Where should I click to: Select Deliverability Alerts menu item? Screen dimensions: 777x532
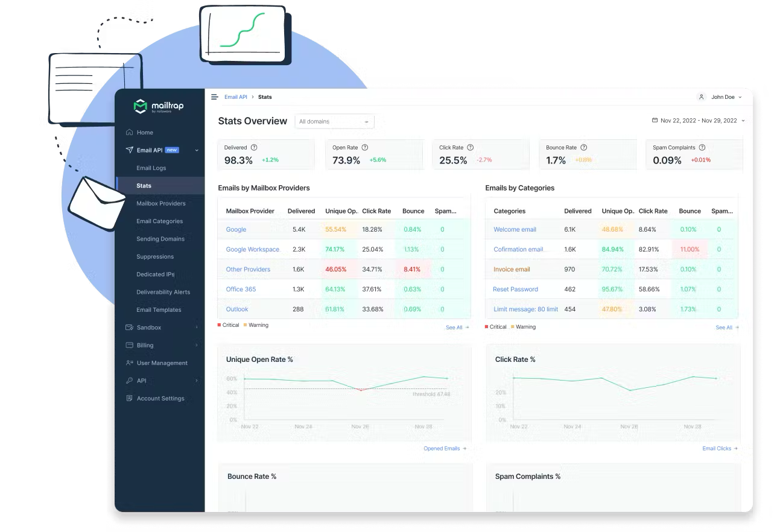point(163,292)
